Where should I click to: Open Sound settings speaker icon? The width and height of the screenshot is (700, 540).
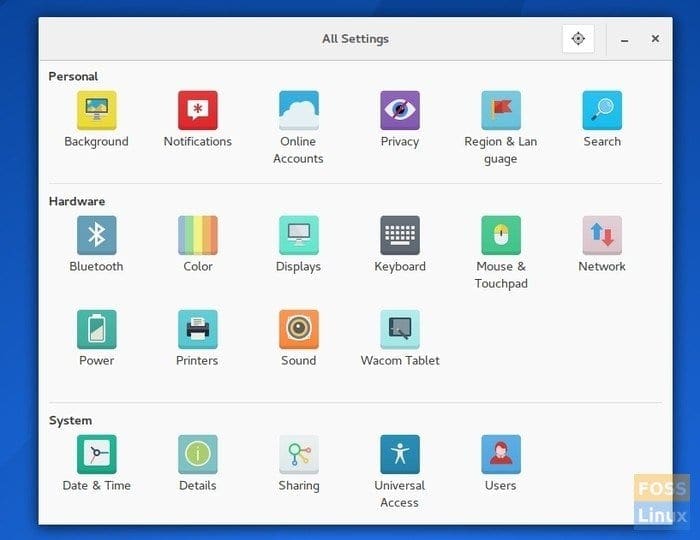pos(299,329)
